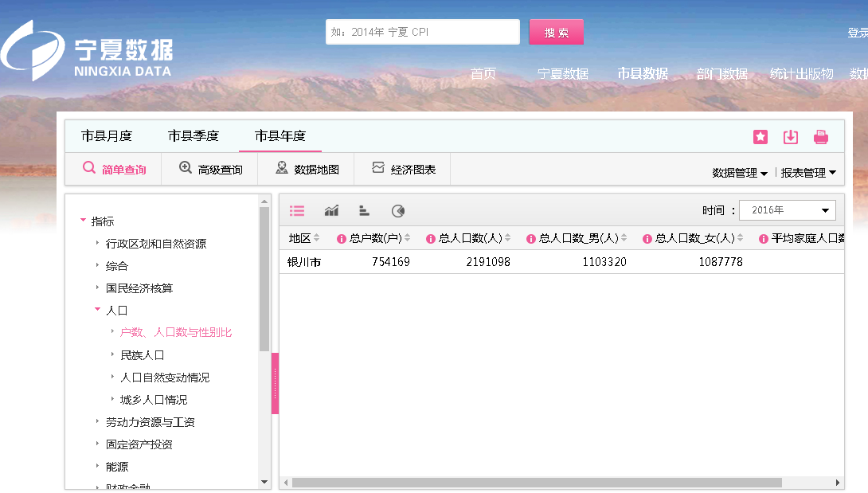868x493 pixels.
Task: Open 部门数据 navigation menu
Action: (721, 74)
